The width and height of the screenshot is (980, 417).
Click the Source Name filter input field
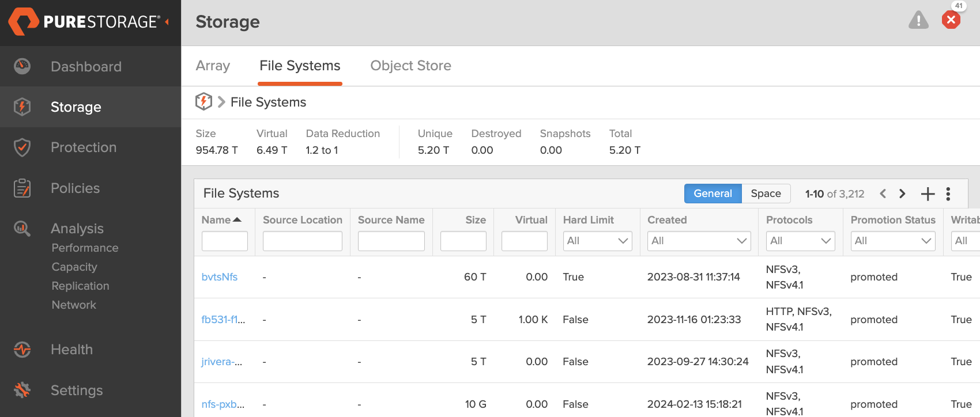391,241
